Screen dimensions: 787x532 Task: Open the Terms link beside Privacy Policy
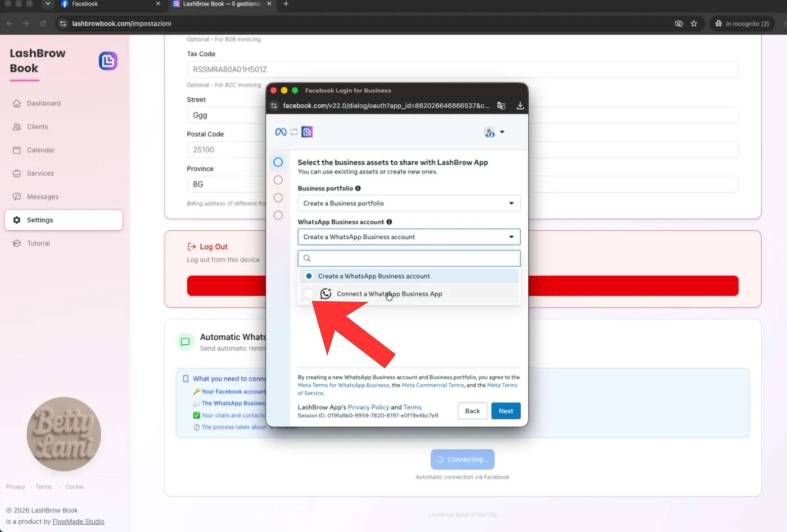412,407
